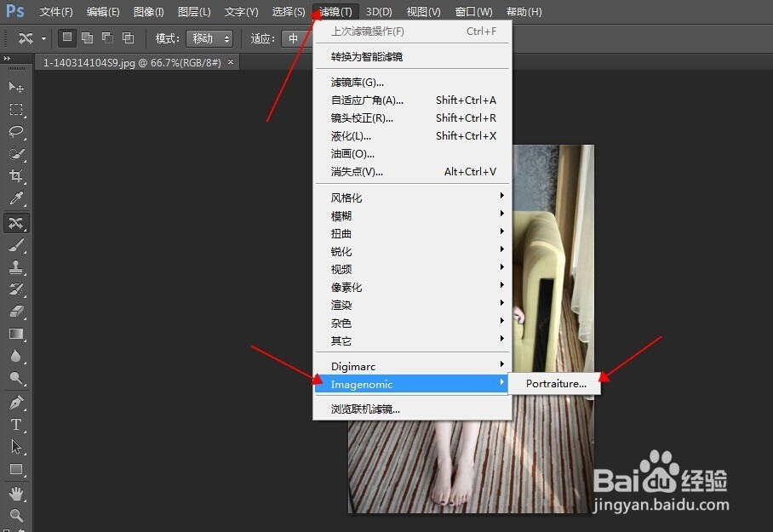The width and height of the screenshot is (773, 532).
Task: Activate the Gradient tool
Action: (x=15, y=334)
